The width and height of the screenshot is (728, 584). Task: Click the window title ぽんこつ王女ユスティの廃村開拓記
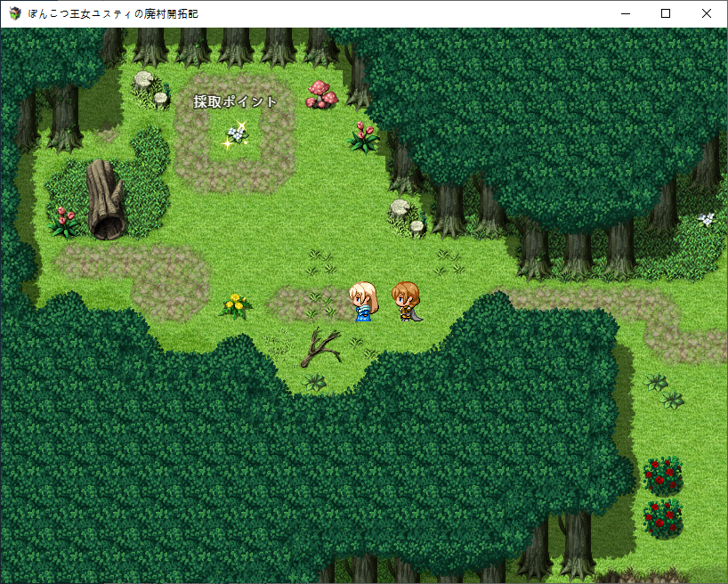113,14
